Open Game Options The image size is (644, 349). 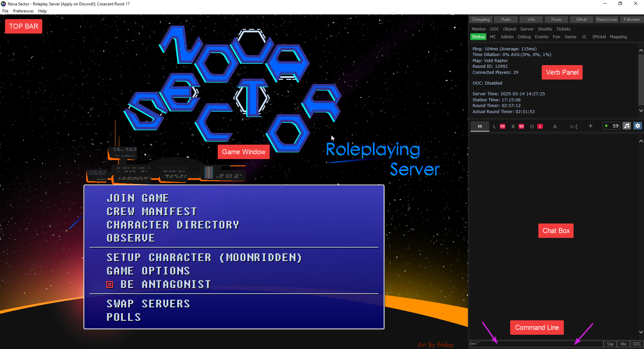[x=148, y=271]
